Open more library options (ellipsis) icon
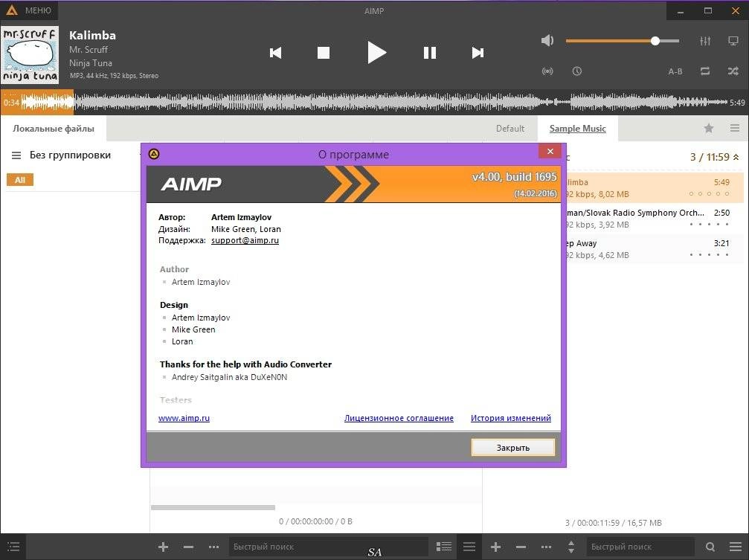This screenshot has width=749, height=560. click(213, 547)
